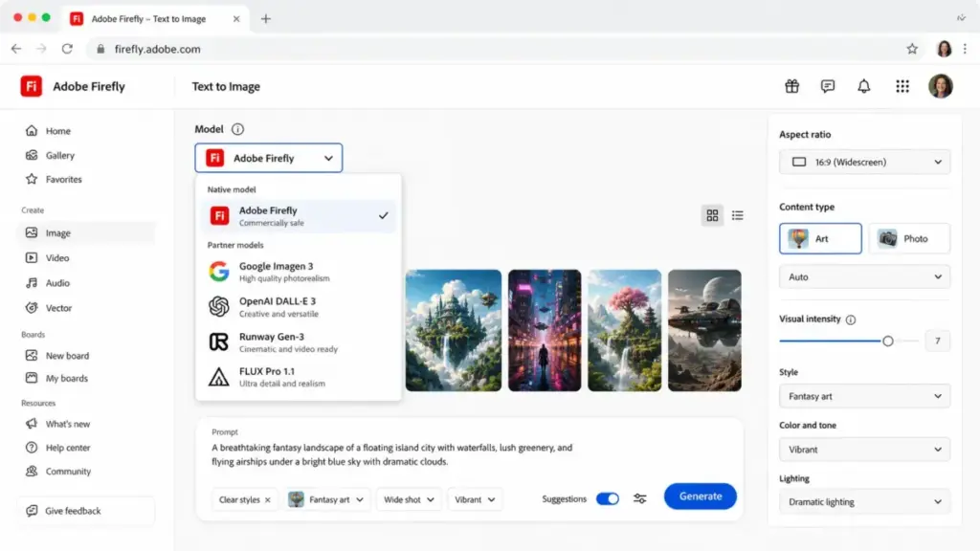Click the Chrome profile avatar
The image size is (980, 551).
tap(944, 49)
